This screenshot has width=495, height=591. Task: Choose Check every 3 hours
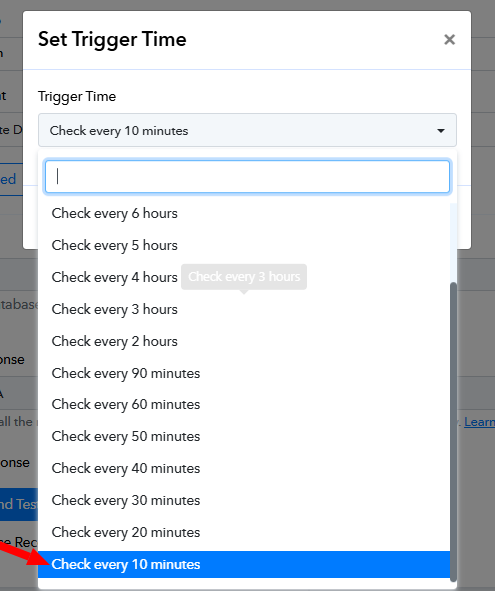tap(244, 309)
